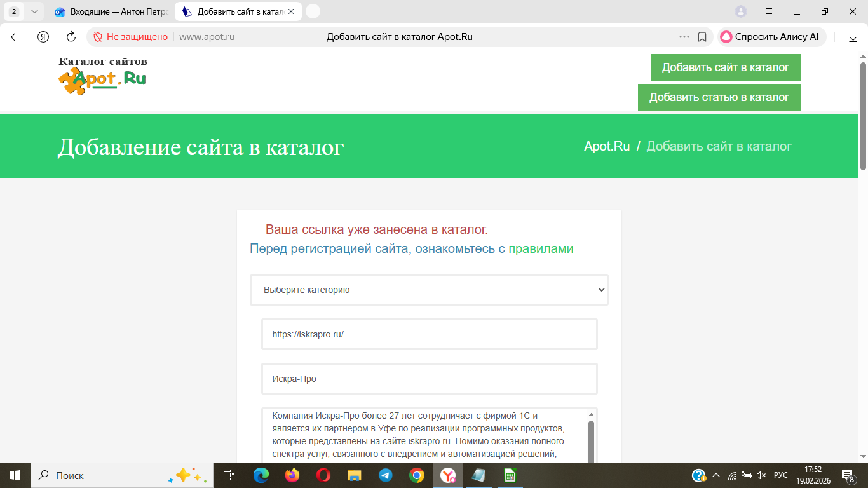
Task: Switch to the 'Входящие — Антон Петр...' tab
Action: [x=111, y=11]
